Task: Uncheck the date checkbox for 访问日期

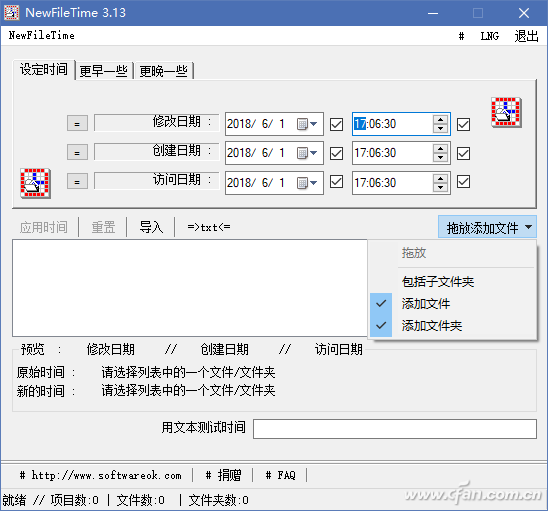Action: [337, 182]
